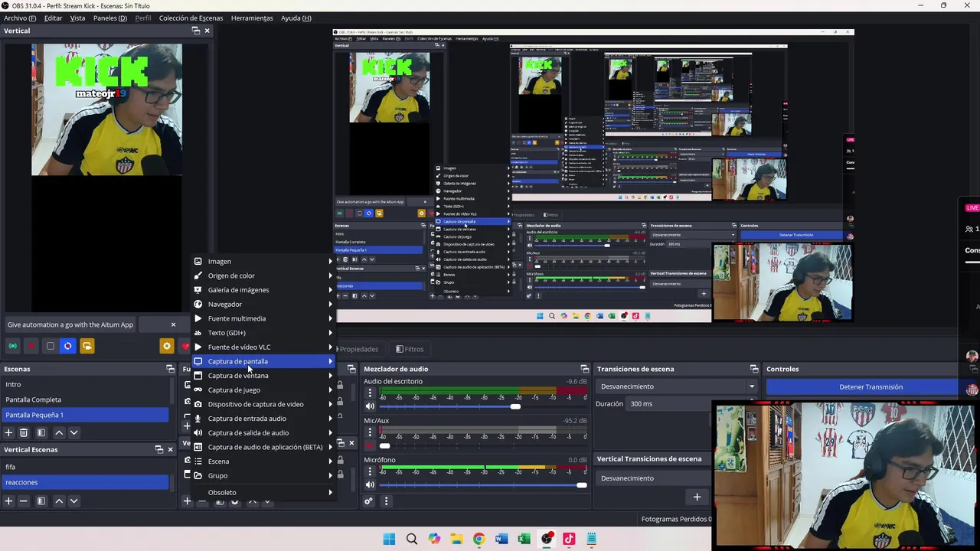Expand Dispositivo de captura de video submenu

263,404
